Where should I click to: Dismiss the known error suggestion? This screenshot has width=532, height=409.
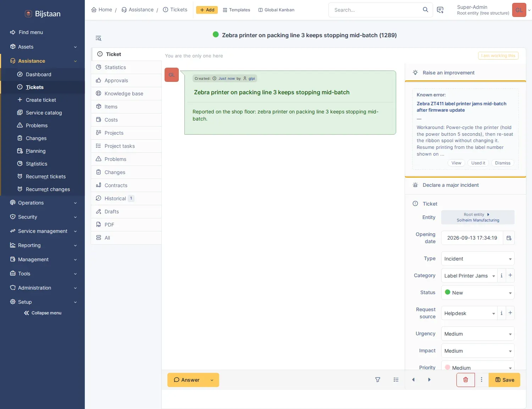point(503,163)
